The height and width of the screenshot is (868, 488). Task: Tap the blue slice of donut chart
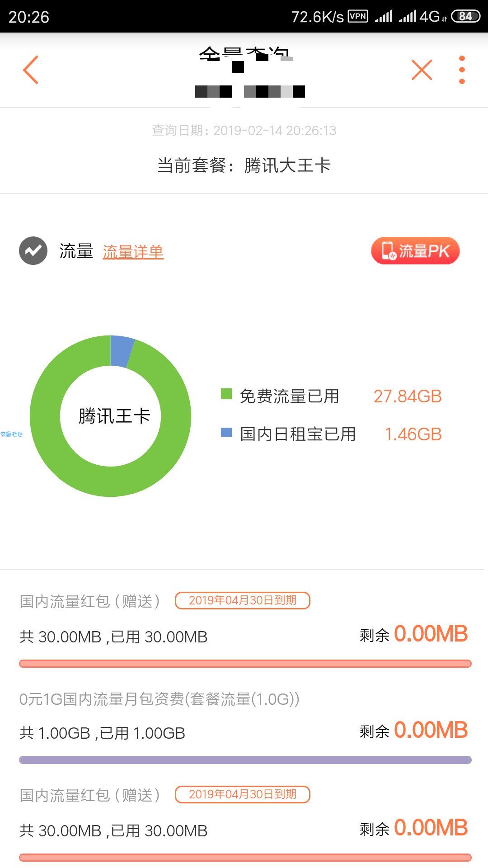point(122,351)
